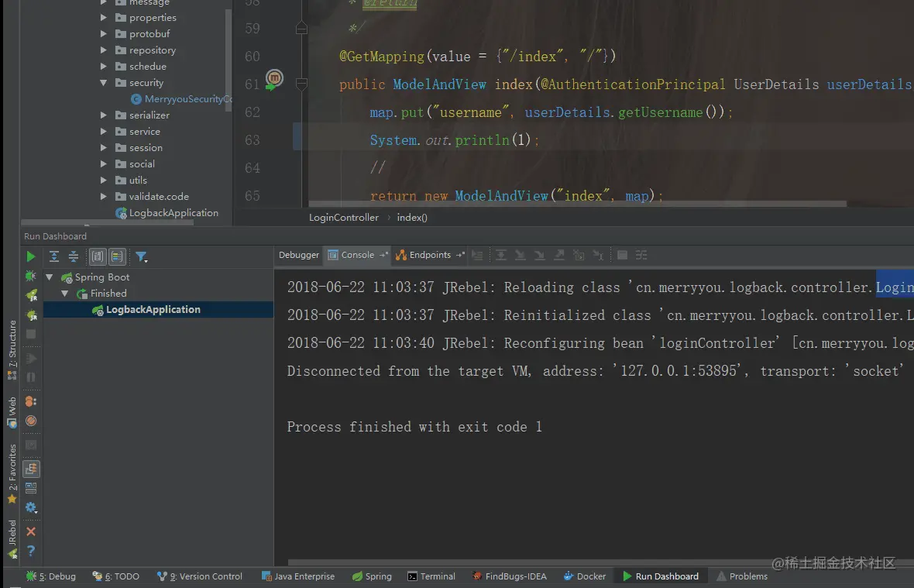Click the Run to Cursor debugger icon
Image resolution: width=914 pixels, height=588 pixels.
pyautogui.click(x=598, y=255)
